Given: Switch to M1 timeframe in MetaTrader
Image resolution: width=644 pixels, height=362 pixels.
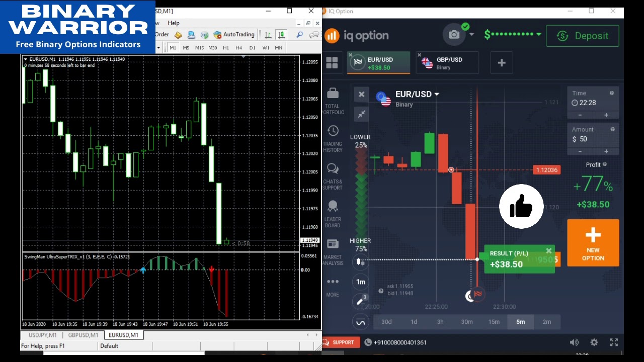Looking at the screenshot, I should point(173,48).
